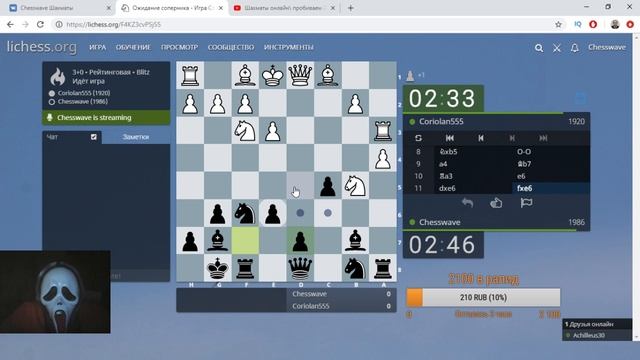This screenshot has height=360, width=640.
Task: Open Coriolan555 (1920) profile in game info
Action: pos(84,93)
